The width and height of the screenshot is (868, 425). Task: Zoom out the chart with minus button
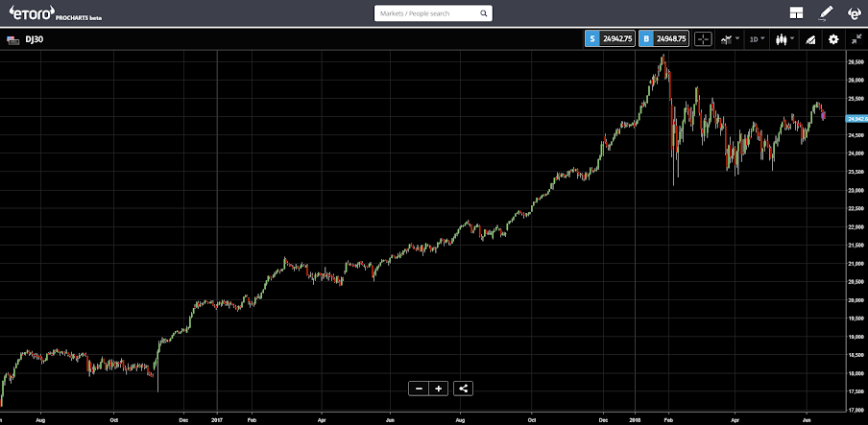coord(419,389)
